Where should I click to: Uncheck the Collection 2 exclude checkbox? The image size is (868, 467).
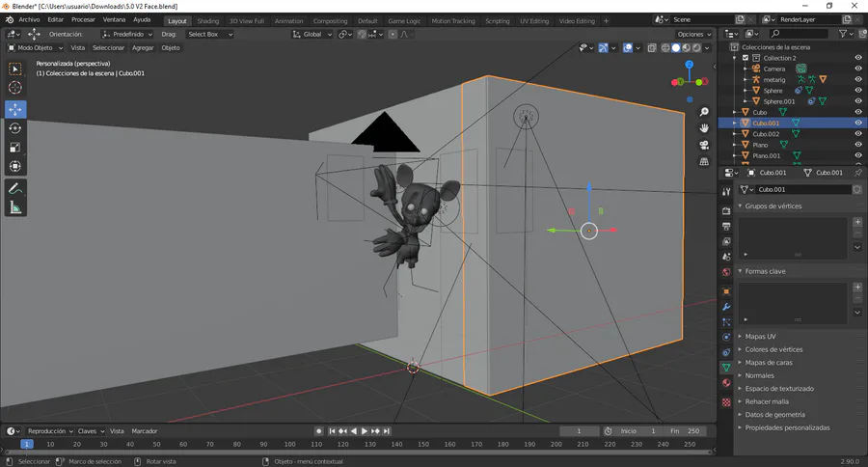pyautogui.click(x=746, y=58)
